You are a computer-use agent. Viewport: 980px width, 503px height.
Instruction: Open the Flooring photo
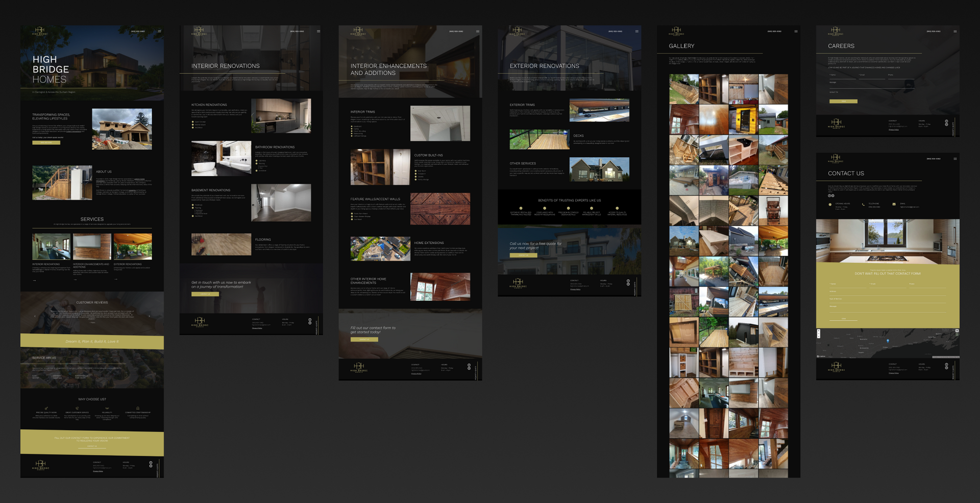(221, 244)
